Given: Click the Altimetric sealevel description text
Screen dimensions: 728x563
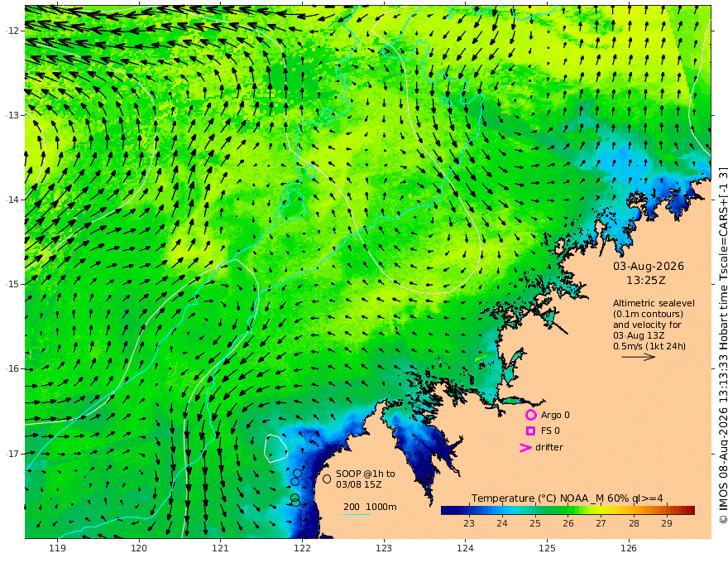Looking at the screenshot, I should (654, 325).
